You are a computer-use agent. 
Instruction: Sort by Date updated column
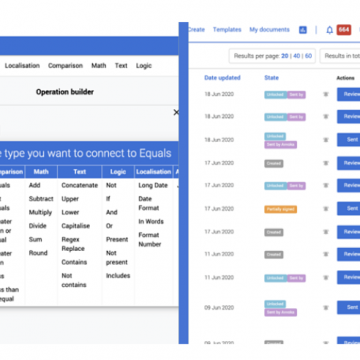click(222, 78)
